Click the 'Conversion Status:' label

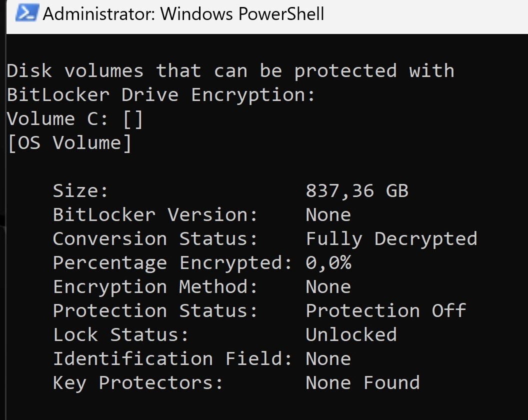click(x=155, y=239)
